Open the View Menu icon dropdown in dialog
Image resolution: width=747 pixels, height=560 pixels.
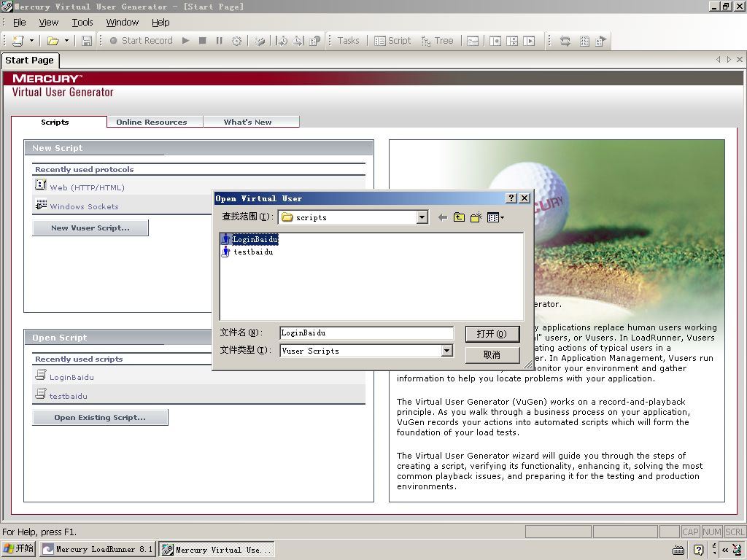(495, 217)
